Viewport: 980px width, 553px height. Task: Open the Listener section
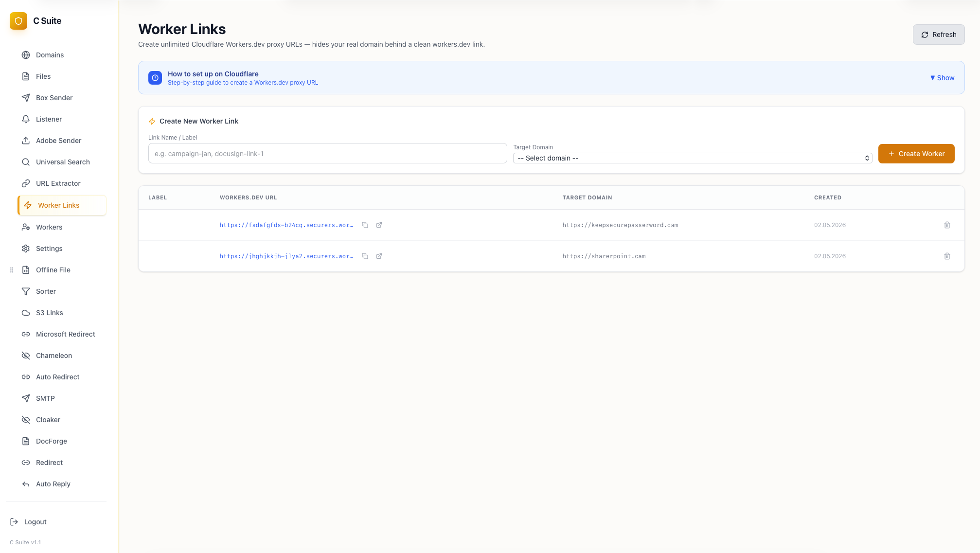click(62, 119)
